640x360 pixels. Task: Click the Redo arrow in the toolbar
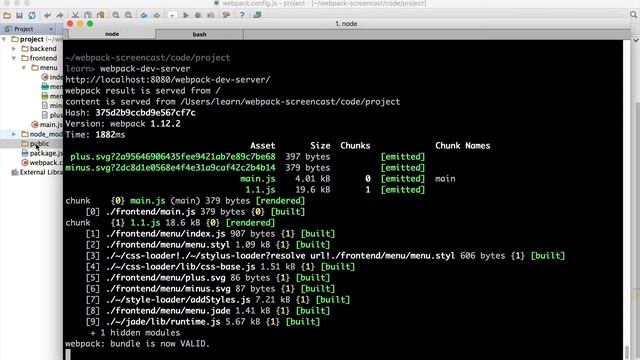[60, 16]
